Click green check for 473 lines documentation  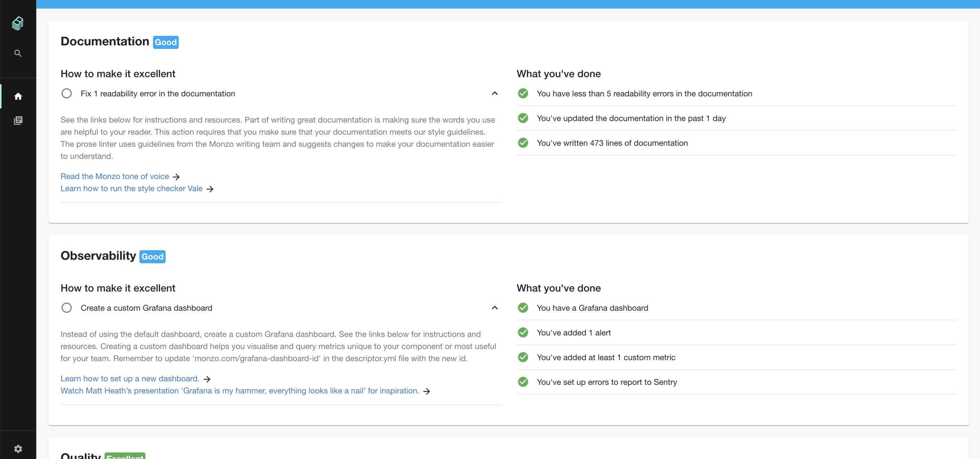[x=523, y=143]
